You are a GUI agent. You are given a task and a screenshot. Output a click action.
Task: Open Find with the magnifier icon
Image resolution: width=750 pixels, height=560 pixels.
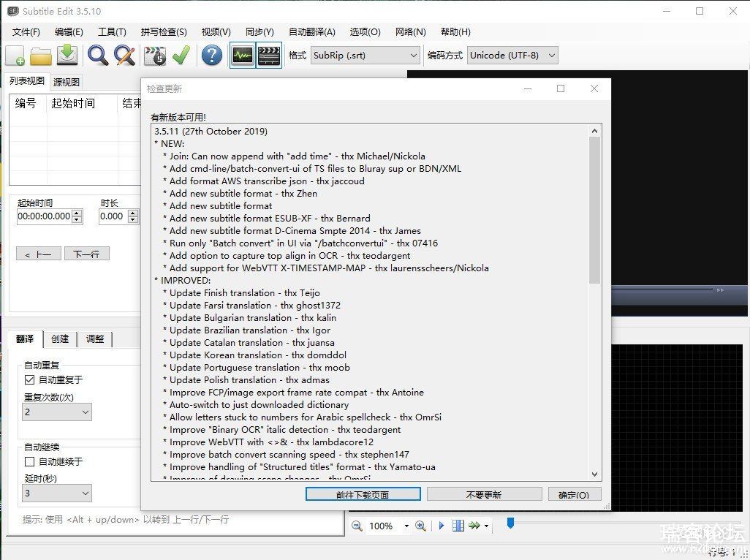[x=97, y=56]
